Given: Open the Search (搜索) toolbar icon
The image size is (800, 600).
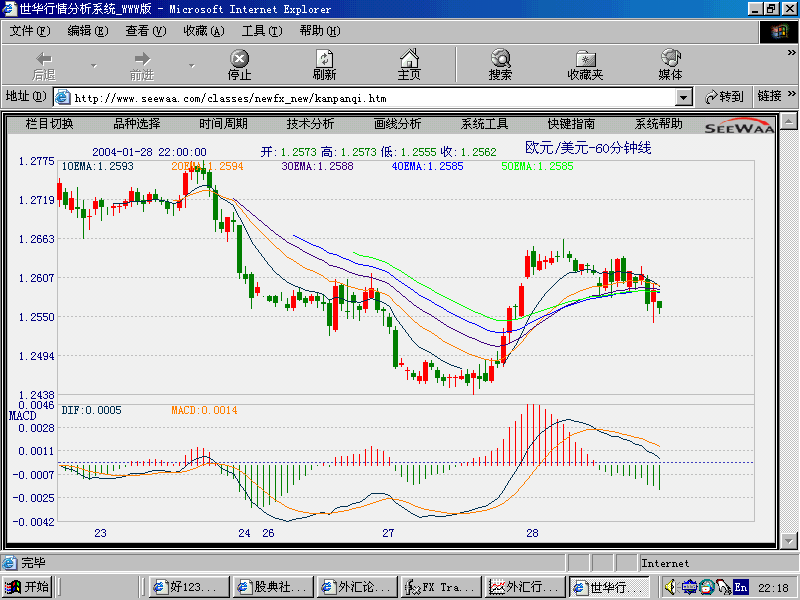Looking at the screenshot, I should tap(501, 58).
